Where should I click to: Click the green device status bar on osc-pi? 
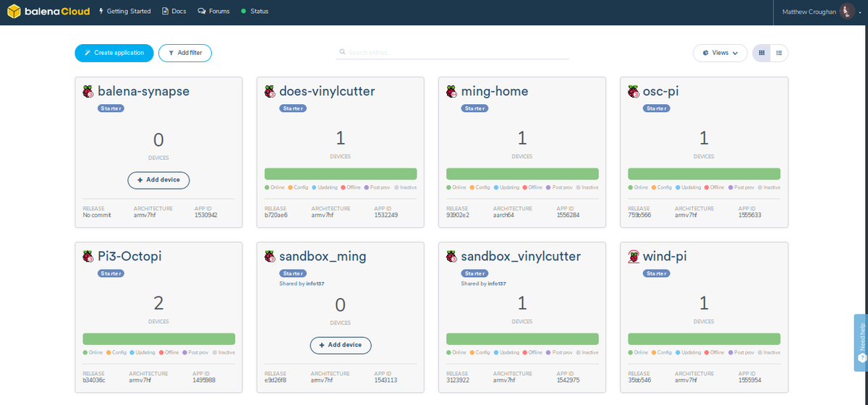tap(704, 174)
